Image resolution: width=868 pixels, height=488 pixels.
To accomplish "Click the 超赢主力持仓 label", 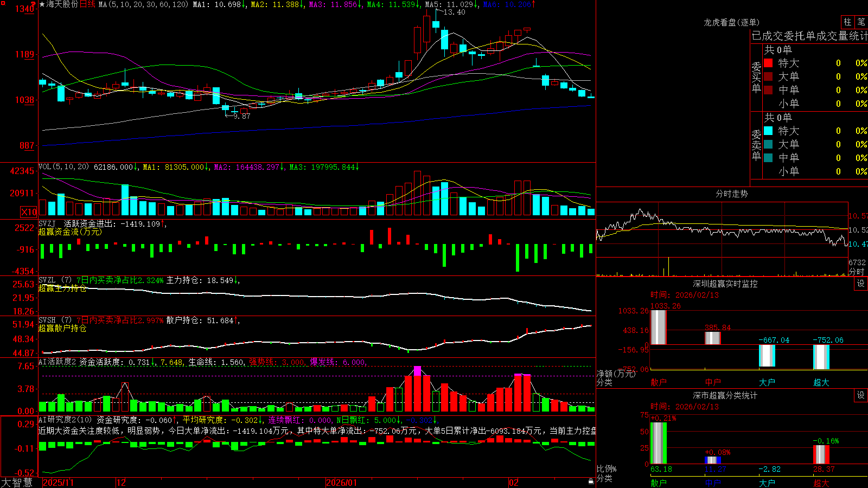I will [62, 288].
